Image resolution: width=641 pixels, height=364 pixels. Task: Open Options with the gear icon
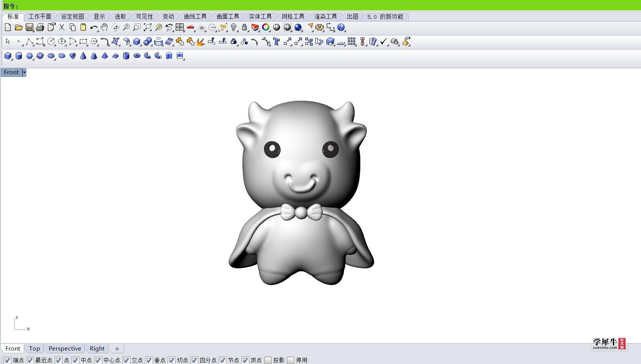(x=320, y=27)
